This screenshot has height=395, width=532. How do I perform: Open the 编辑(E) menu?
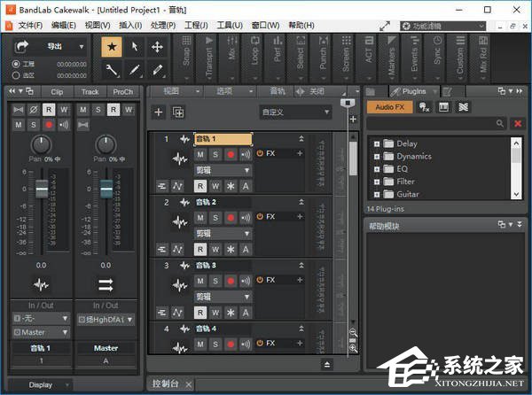click(x=64, y=26)
